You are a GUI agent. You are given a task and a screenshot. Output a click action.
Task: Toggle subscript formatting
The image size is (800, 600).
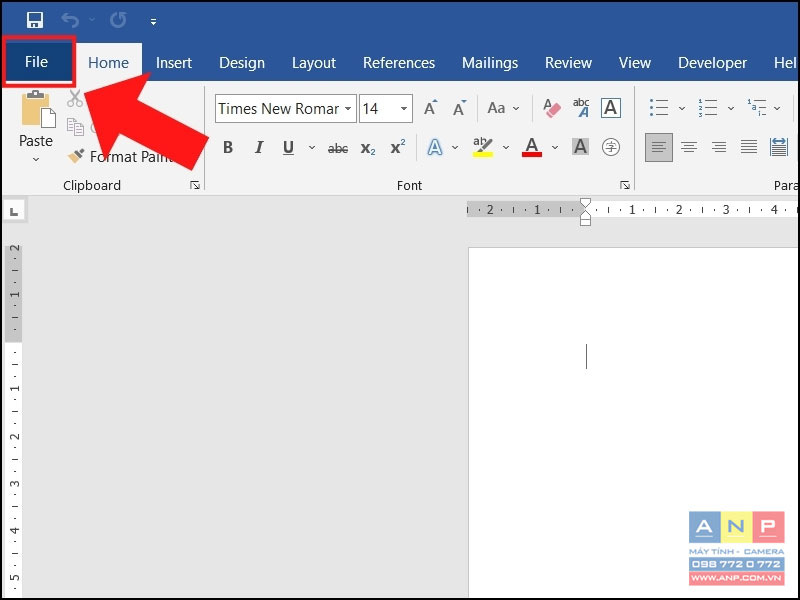tap(368, 148)
